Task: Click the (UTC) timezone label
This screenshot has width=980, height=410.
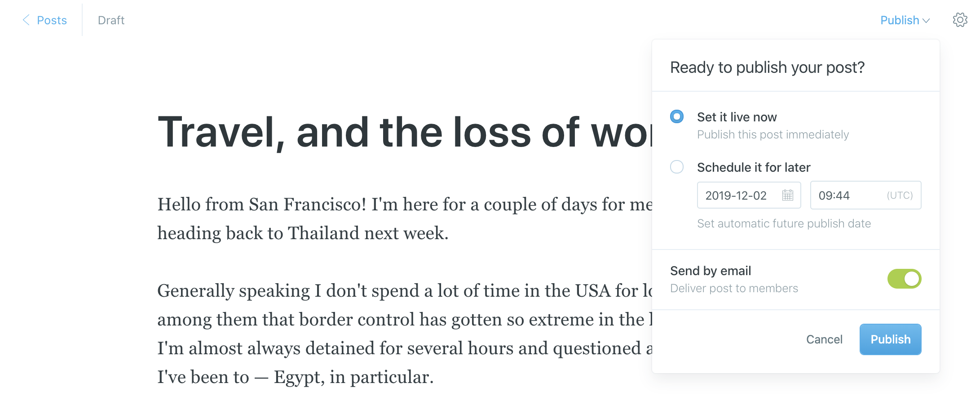Action: pos(900,196)
